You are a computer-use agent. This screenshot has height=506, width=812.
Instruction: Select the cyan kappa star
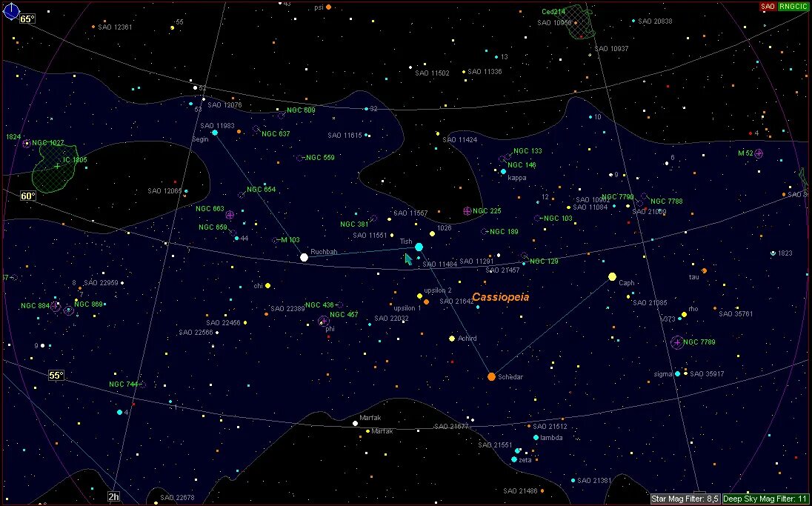pyautogui.click(x=503, y=171)
